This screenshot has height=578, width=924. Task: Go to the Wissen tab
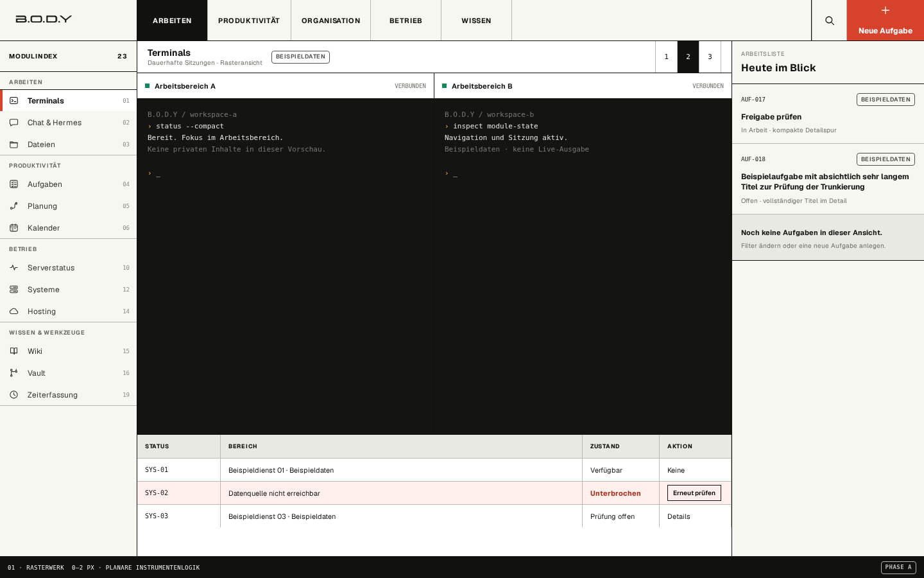476,21
